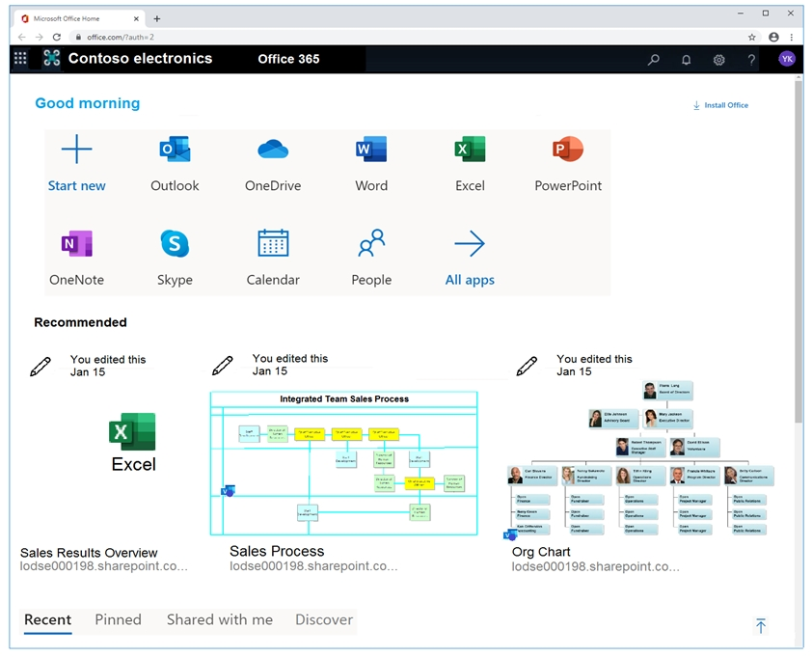Open the Word app icon
Image resolution: width=812 pixels, height=657 pixels.
(371, 151)
